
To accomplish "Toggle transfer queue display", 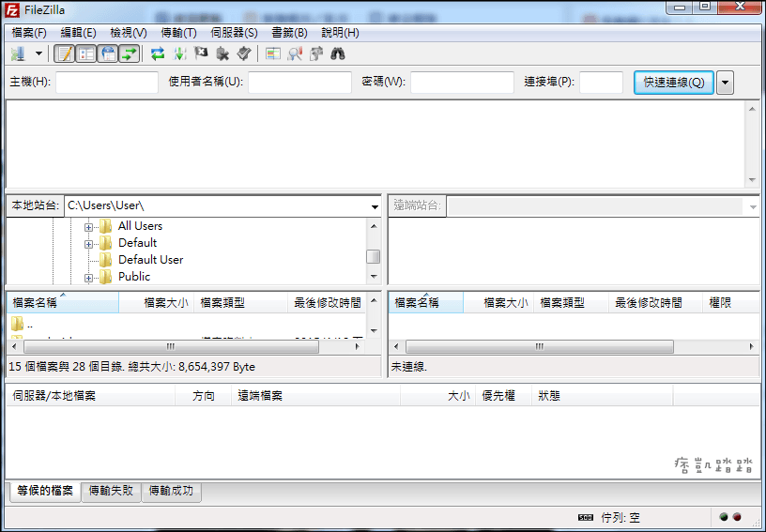I will (x=129, y=53).
